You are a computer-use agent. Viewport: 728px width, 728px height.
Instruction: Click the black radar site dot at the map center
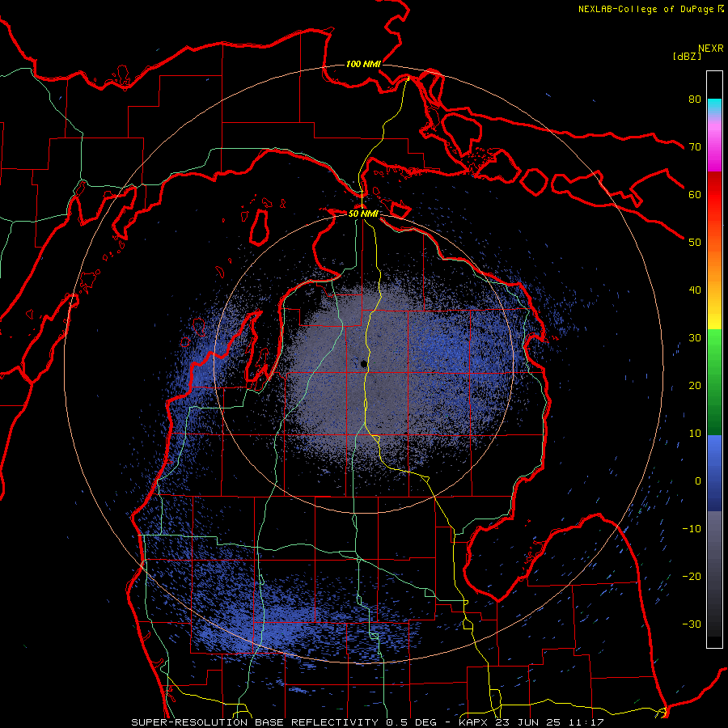(x=364, y=364)
